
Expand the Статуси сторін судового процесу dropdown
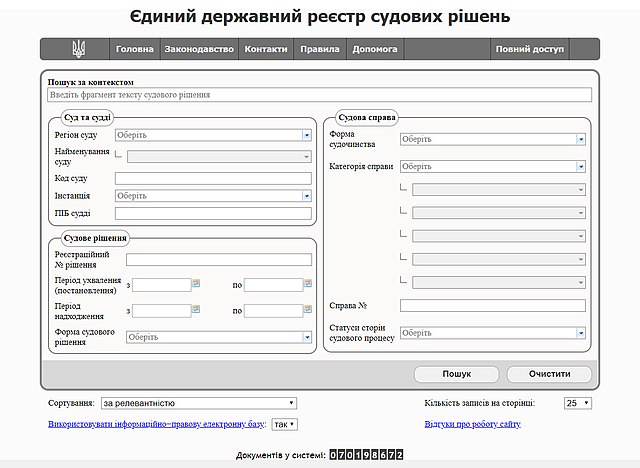(493, 333)
